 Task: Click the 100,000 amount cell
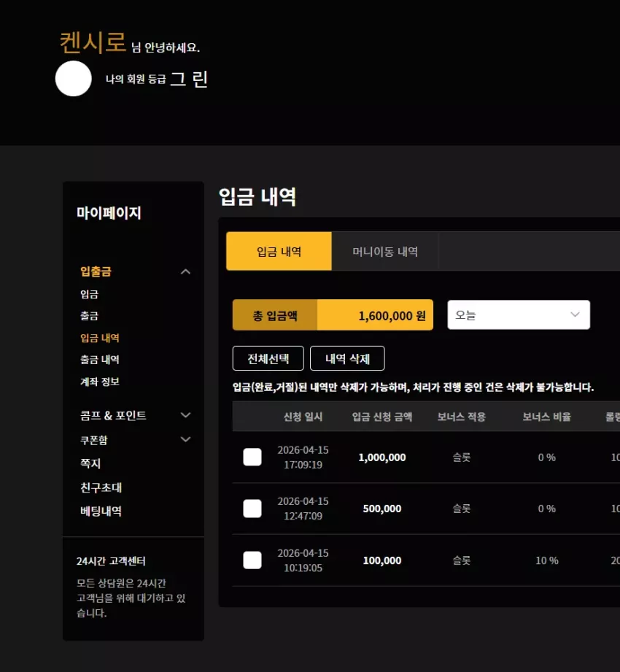pyautogui.click(x=381, y=560)
